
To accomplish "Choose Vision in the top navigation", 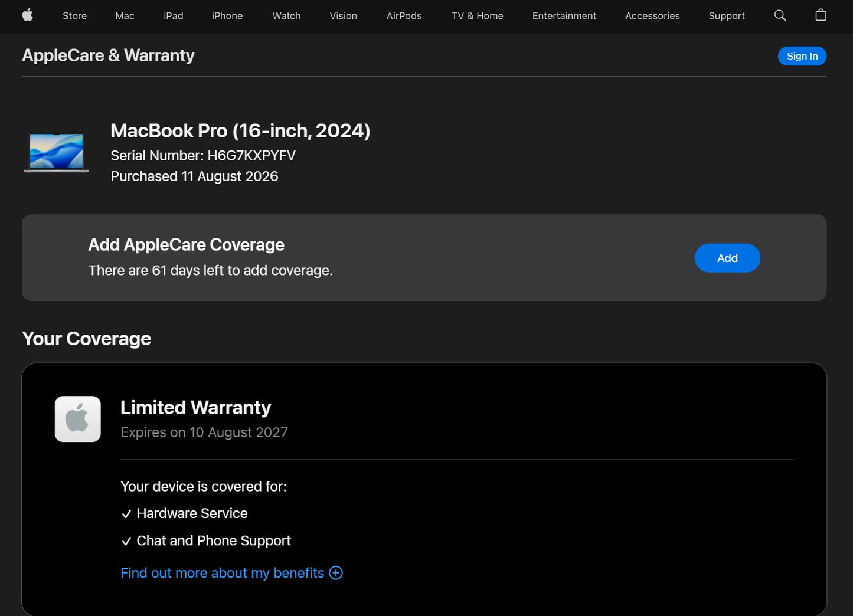I will (x=344, y=16).
